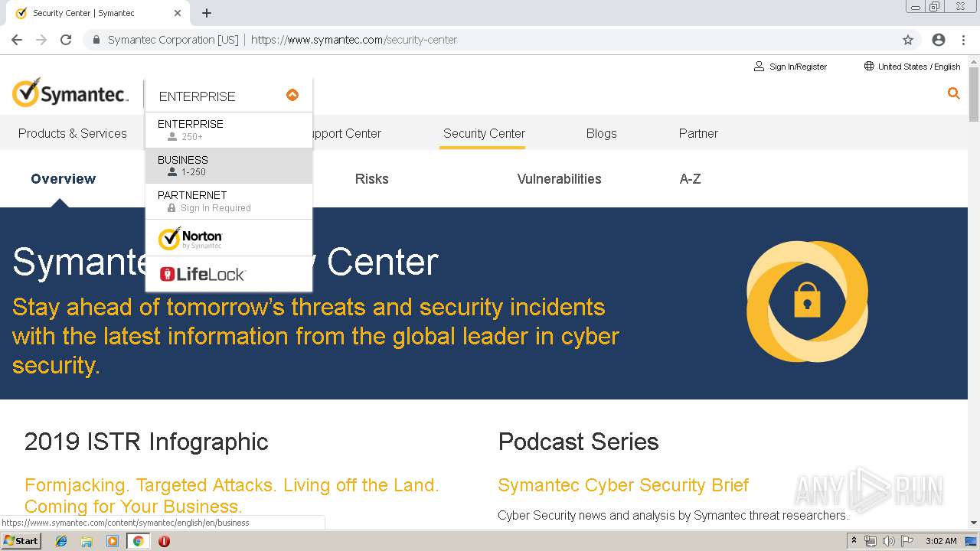Open the Blogs navigation item
Image resolution: width=980 pixels, height=551 pixels.
point(601,133)
